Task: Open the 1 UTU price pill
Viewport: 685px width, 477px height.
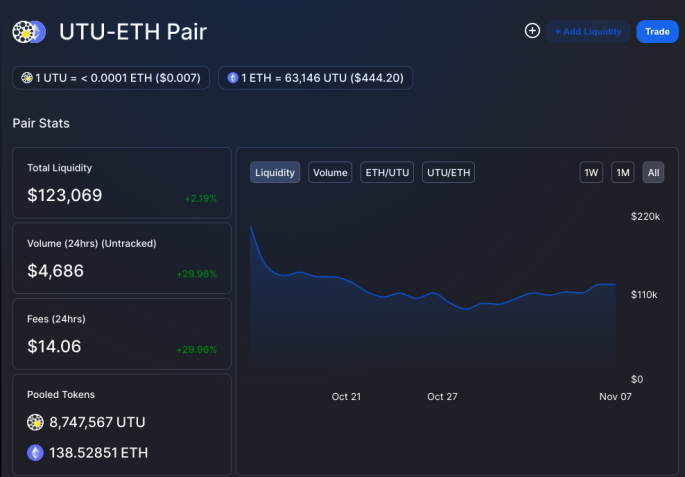Action: click(x=111, y=78)
